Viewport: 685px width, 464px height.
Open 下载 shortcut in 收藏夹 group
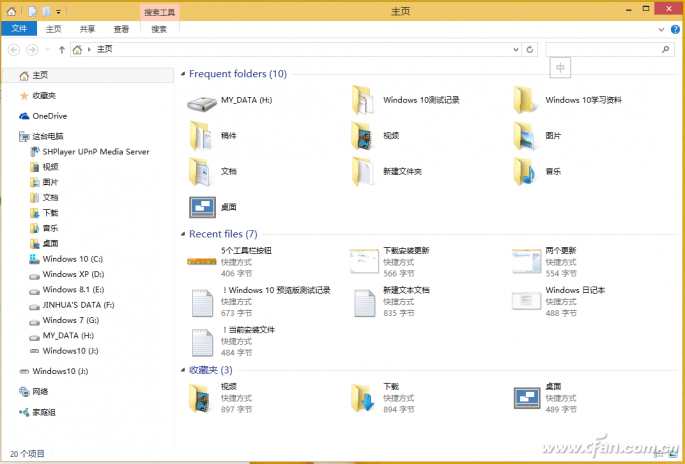363,398
